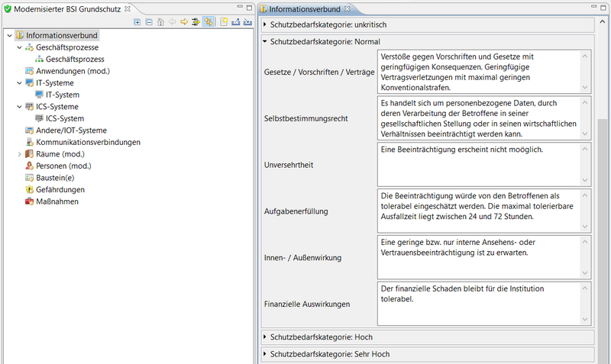The image size is (611, 364).
Task: Select the Informationsverbund editor tab
Action: (305, 9)
